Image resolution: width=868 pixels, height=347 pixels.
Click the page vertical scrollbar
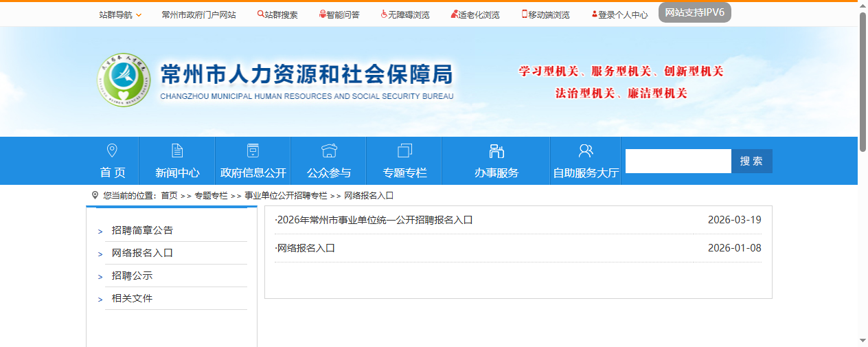pyautogui.click(x=863, y=76)
